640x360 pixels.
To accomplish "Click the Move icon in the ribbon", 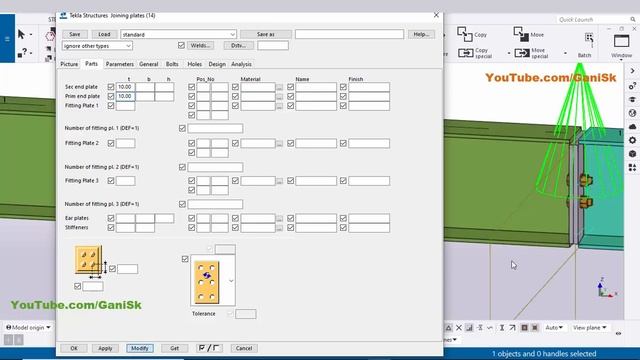I will (521, 34).
